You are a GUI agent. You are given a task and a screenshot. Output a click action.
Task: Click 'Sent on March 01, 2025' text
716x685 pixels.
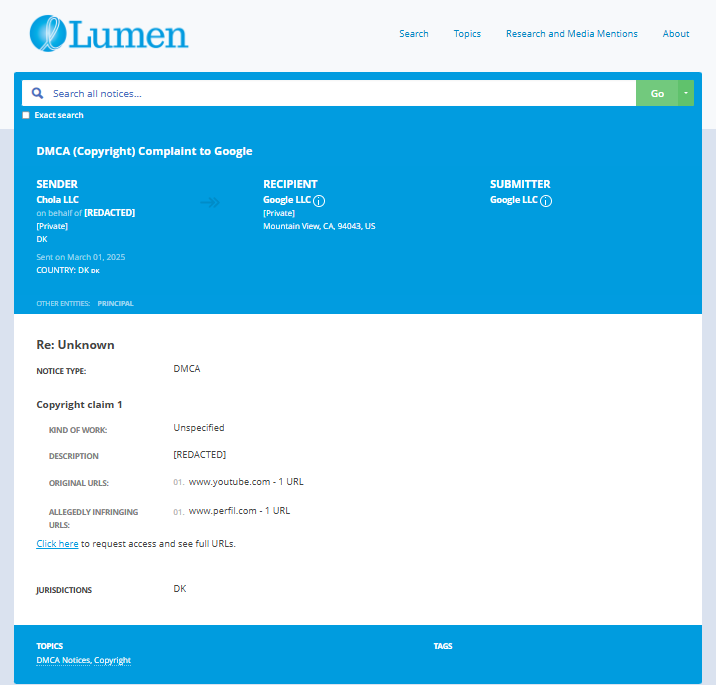81,257
